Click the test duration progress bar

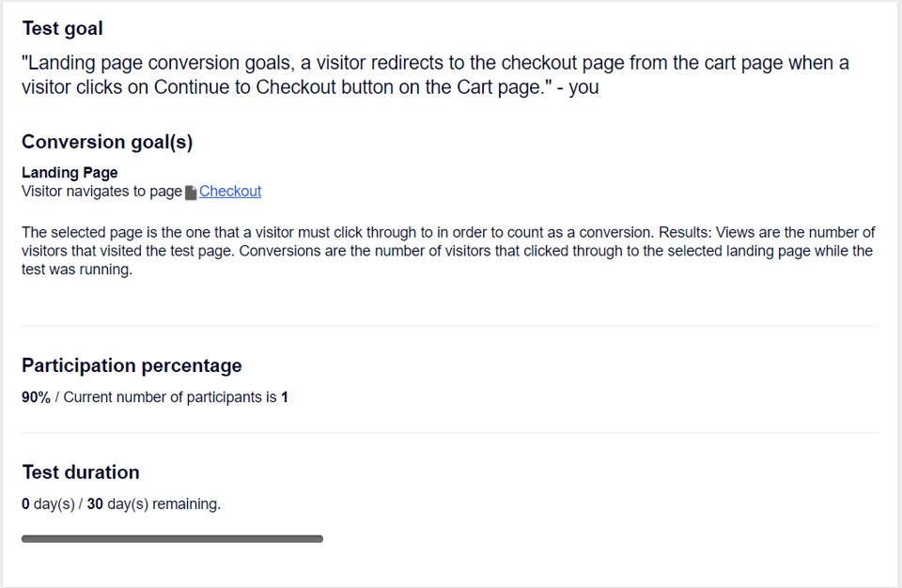pos(172,539)
